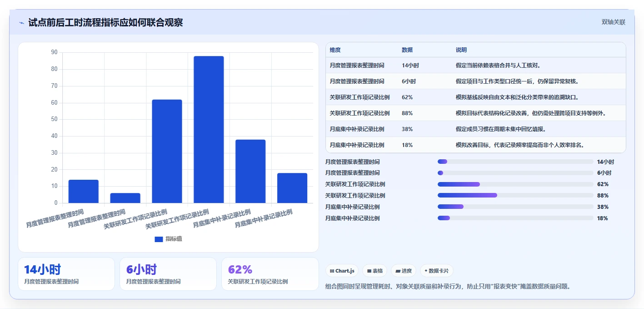Click the 指标值 legend color box

pyautogui.click(x=159, y=239)
